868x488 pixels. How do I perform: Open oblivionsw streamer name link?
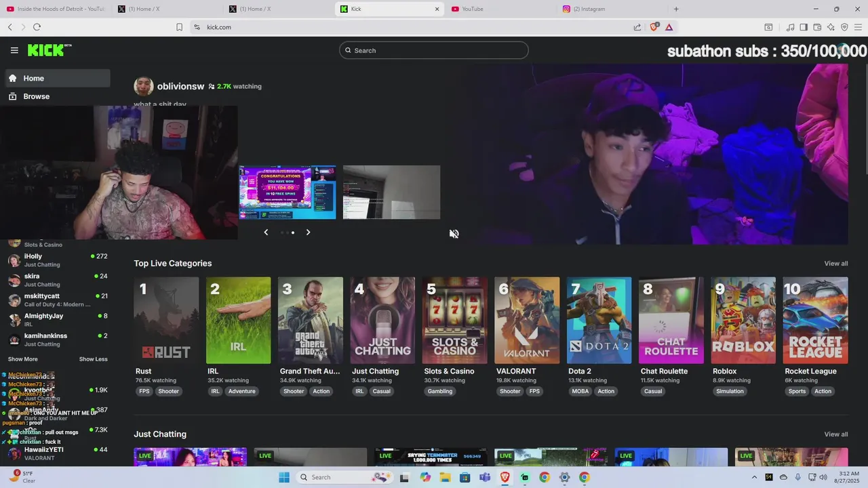click(x=180, y=87)
